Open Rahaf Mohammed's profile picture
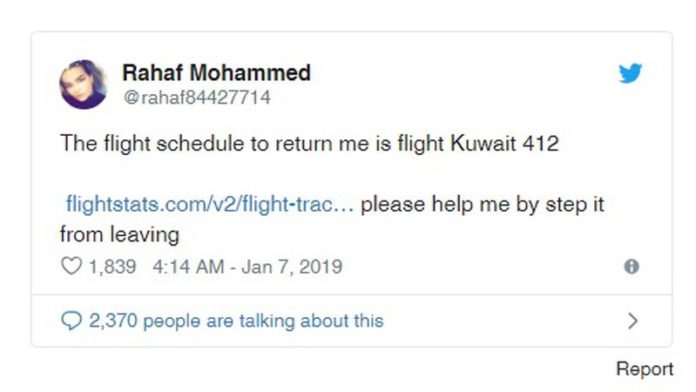The height and width of the screenshot is (392, 696). pos(83,84)
